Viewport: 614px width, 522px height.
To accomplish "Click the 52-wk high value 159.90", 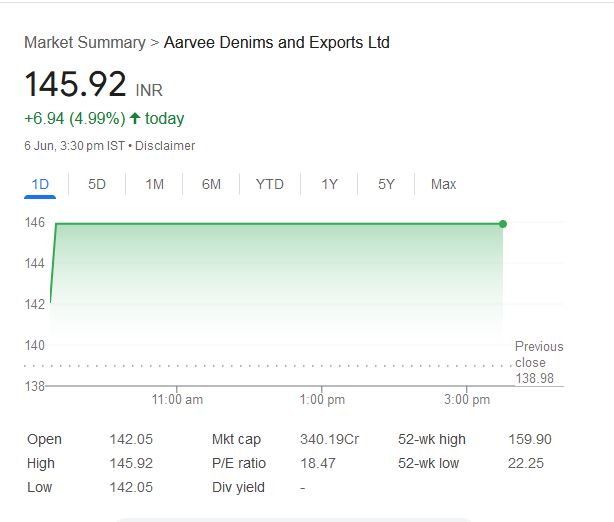I will (529, 439).
